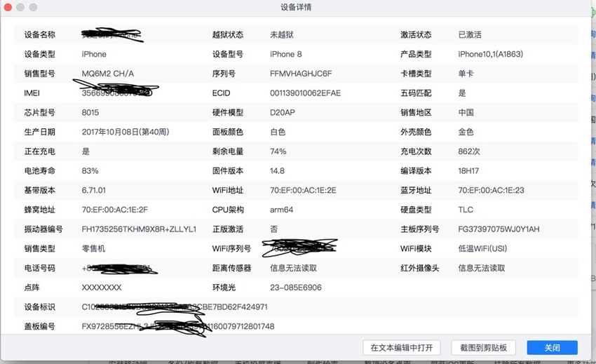Click remaining battery 74%

(278, 151)
